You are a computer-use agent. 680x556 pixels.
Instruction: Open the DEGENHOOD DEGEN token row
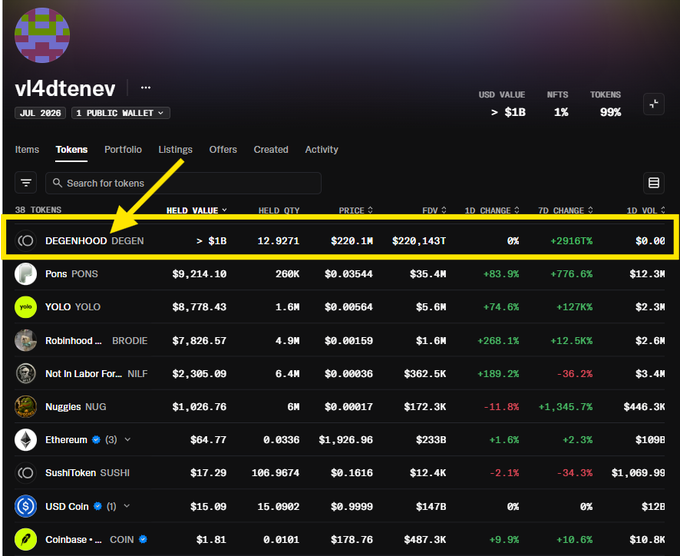coord(340,241)
